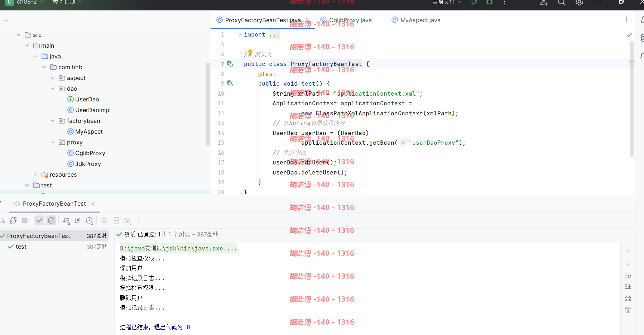Open Search Everywhere magnifier icon

[x=562, y=3]
